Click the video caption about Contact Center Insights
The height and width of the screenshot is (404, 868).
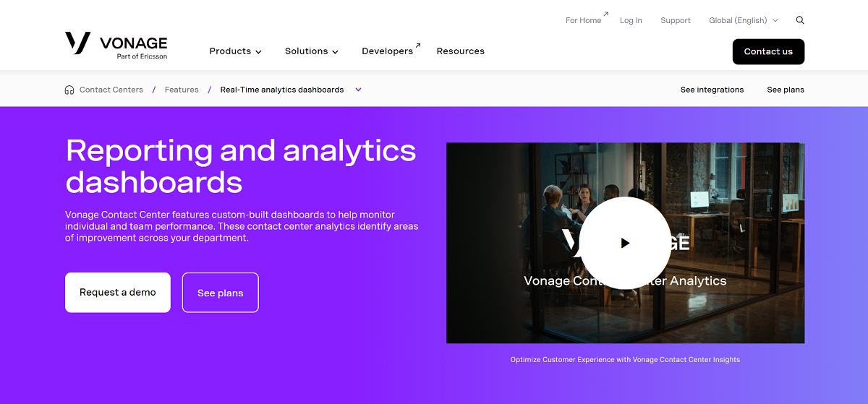pos(625,359)
